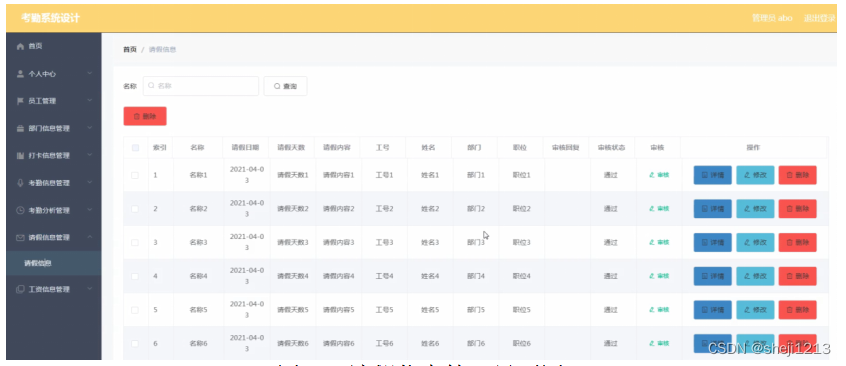Click the 审核 edit icon in 名称4 row

(652, 276)
